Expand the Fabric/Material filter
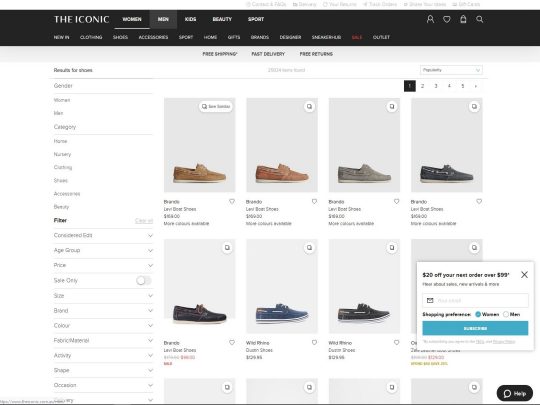 coord(103,341)
